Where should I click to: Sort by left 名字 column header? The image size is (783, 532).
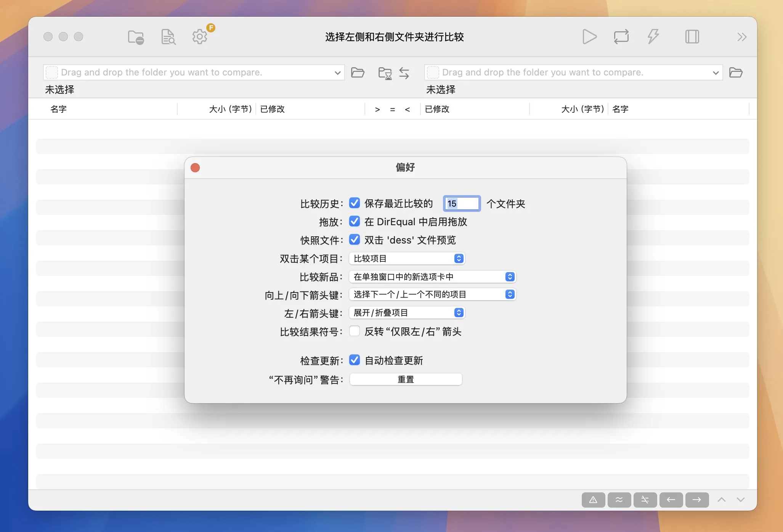point(59,109)
